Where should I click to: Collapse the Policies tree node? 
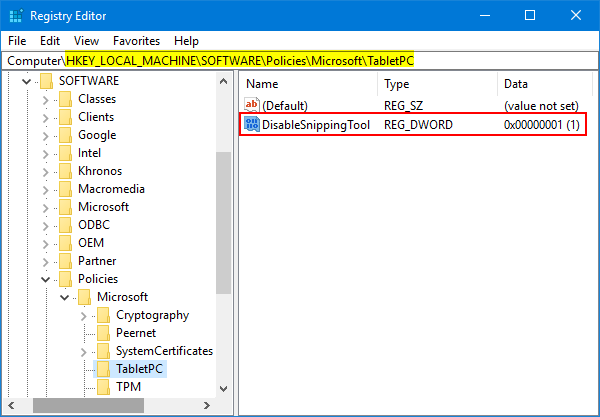click(45, 279)
